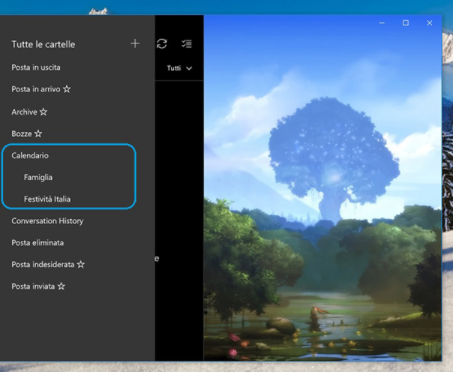The image size is (454, 372).
Task: Open the Archive folder
Action: click(x=24, y=112)
